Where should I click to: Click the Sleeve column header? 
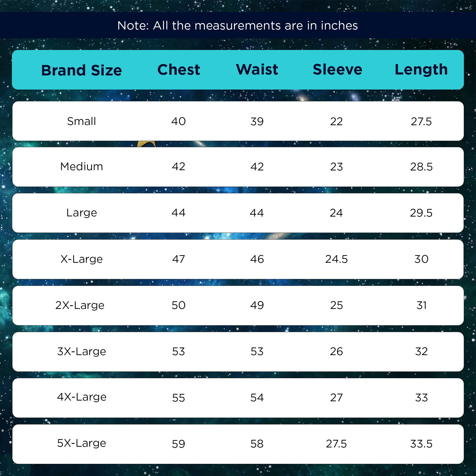[x=337, y=69]
